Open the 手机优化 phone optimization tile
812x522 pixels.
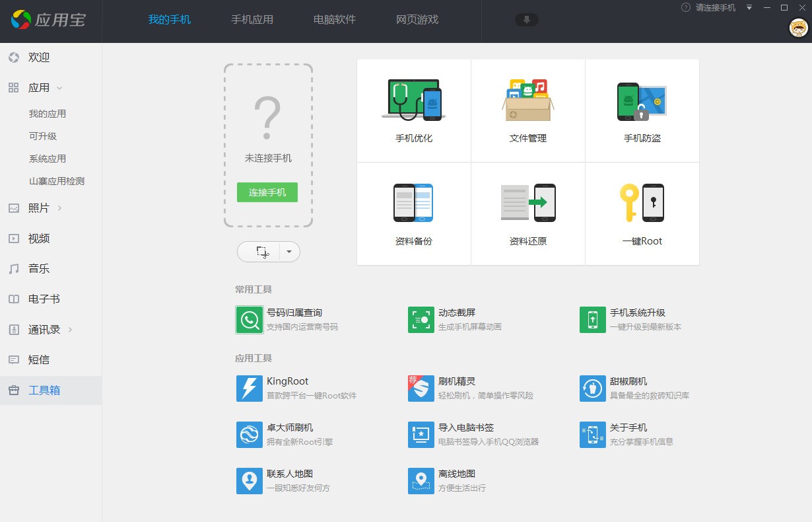point(414,110)
